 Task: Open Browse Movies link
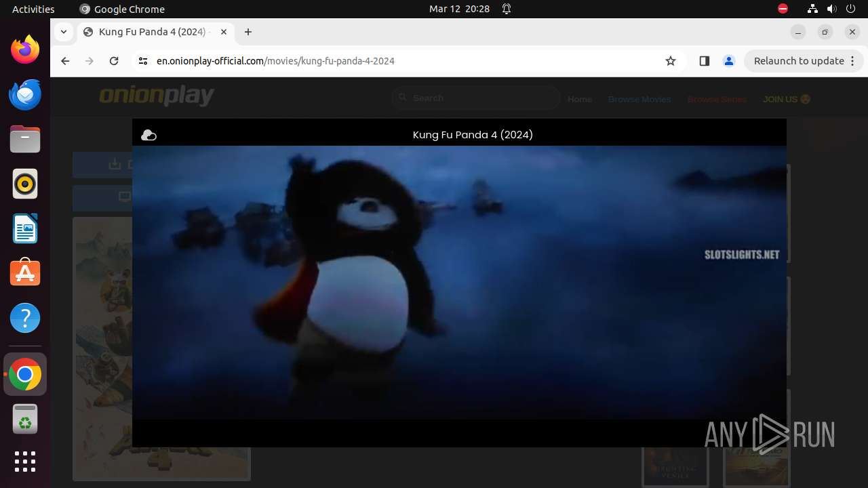click(x=639, y=99)
